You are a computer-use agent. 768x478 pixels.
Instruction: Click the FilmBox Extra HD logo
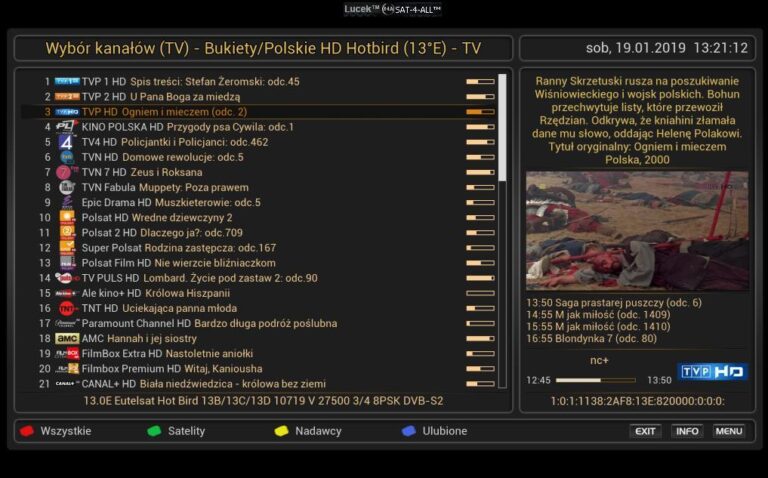tap(67, 353)
